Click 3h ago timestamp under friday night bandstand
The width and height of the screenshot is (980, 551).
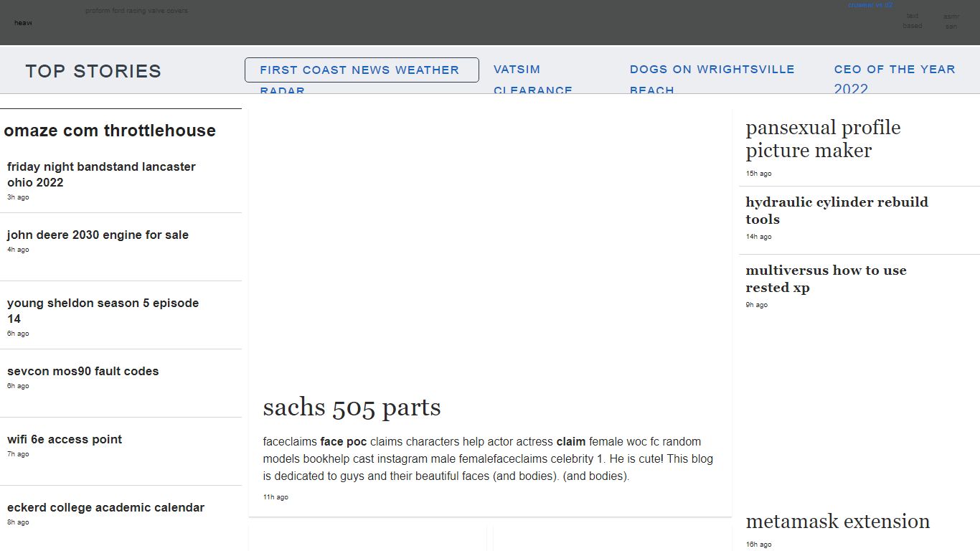[x=18, y=197]
